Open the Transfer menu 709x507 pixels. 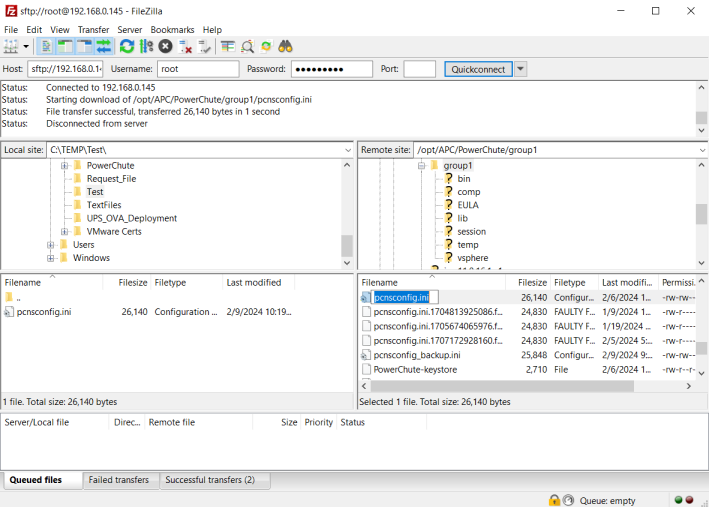(93, 30)
